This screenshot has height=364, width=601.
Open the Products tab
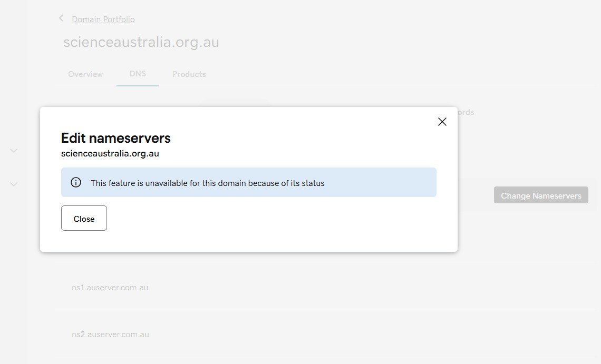(x=189, y=74)
